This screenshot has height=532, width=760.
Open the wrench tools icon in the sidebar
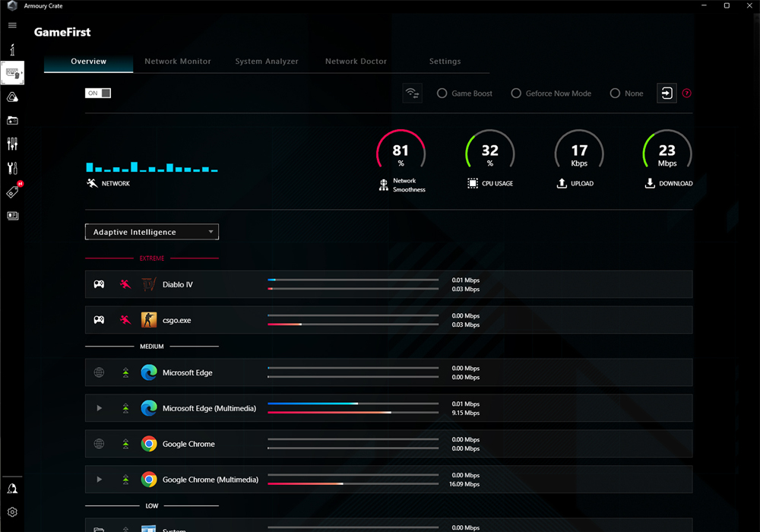pos(12,168)
